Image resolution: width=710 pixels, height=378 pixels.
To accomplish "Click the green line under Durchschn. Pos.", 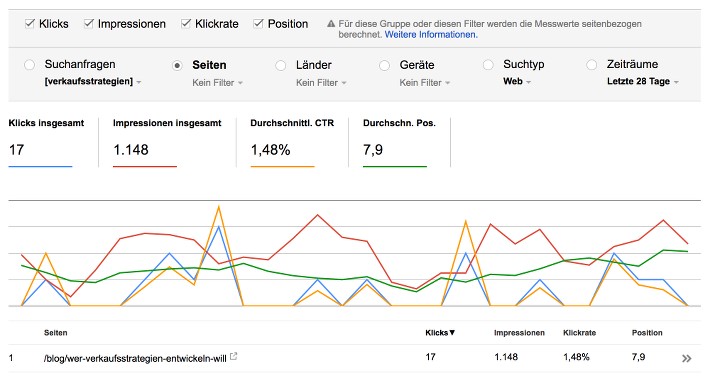I will pos(394,167).
